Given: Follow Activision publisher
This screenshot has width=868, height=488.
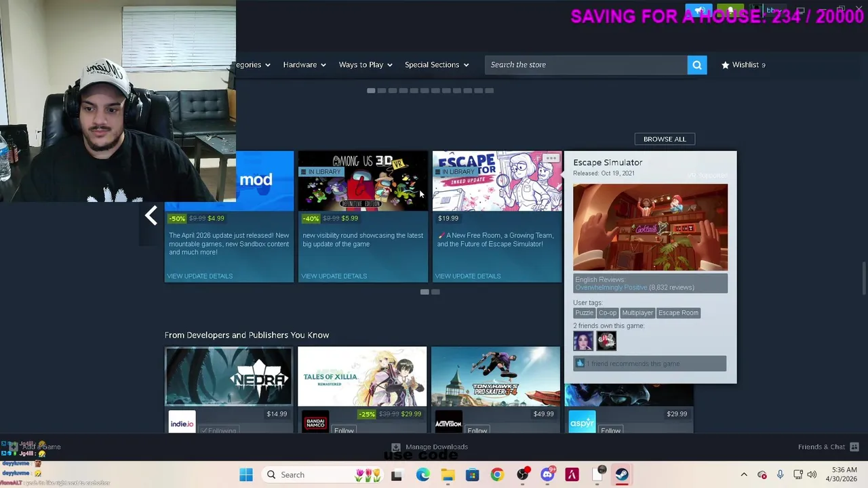Looking at the screenshot, I should (477, 430).
